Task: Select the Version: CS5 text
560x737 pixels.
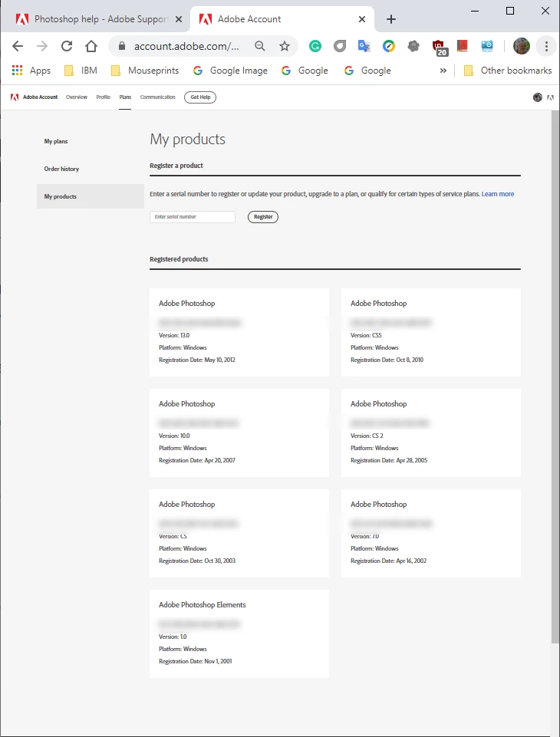Action: (366, 336)
